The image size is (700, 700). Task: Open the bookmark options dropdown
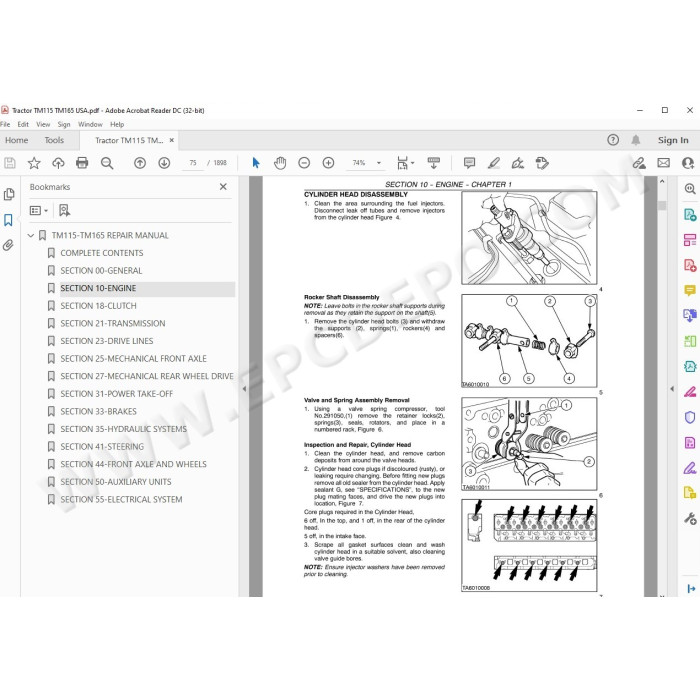39,210
